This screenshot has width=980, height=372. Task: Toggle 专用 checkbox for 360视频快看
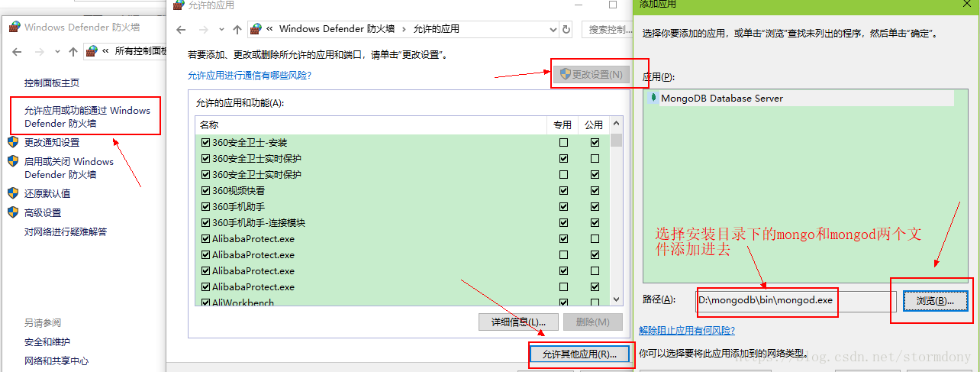point(563,191)
